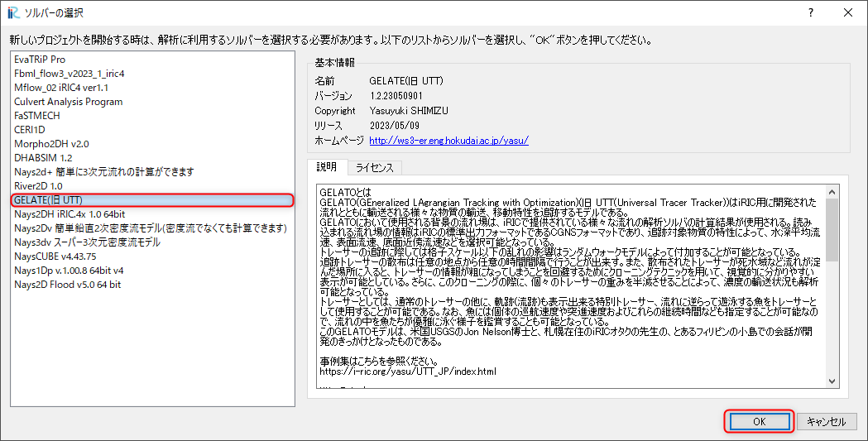Click description scrollbar down arrow
Screen dimensions: 868x441
coord(832,381)
